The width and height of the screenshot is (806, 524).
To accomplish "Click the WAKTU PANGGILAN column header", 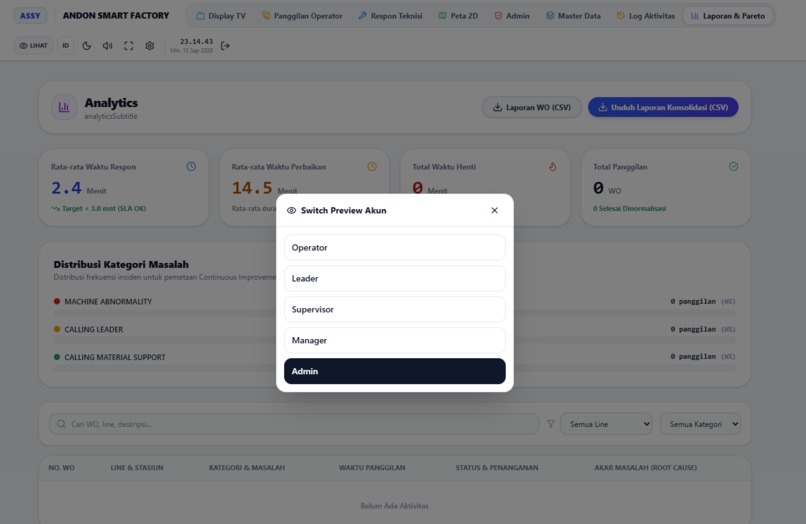I will click(x=372, y=467).
